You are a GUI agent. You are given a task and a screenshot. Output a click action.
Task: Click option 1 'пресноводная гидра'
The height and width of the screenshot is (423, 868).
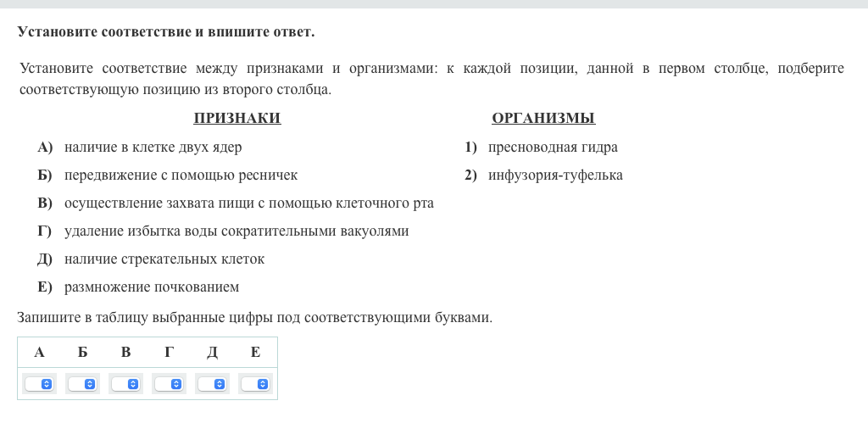[553, 147]
